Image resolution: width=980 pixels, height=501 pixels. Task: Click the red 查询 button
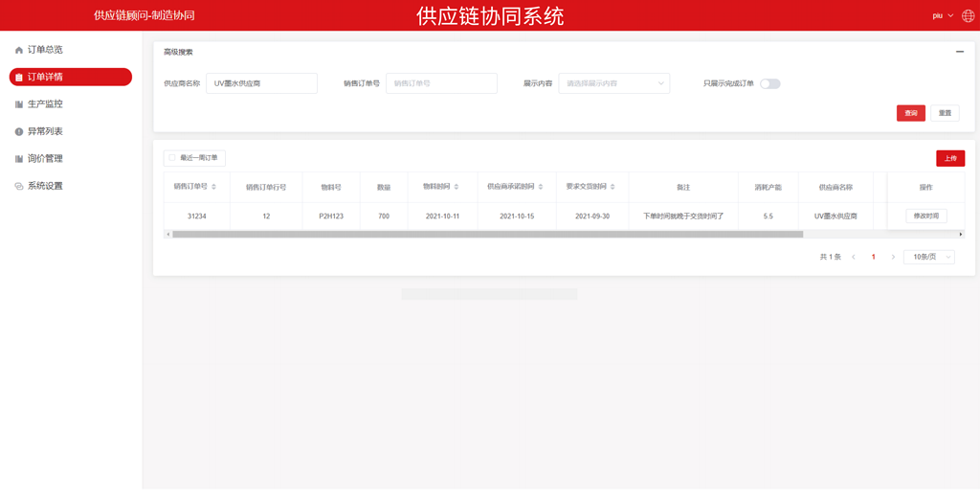coord(910,113)
